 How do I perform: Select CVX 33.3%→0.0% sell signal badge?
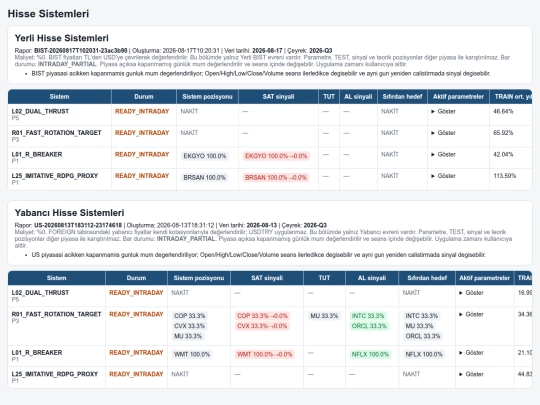pos(262,326)
